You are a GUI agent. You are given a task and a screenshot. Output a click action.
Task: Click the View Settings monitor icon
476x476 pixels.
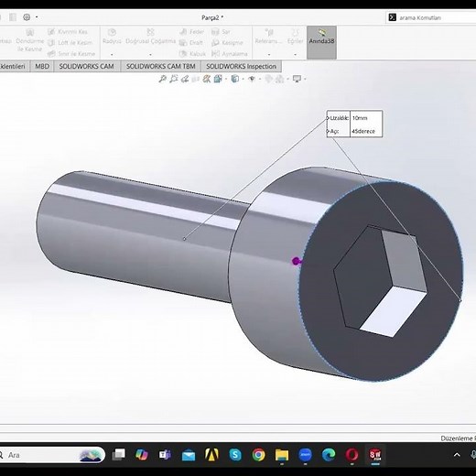[297, 79]
